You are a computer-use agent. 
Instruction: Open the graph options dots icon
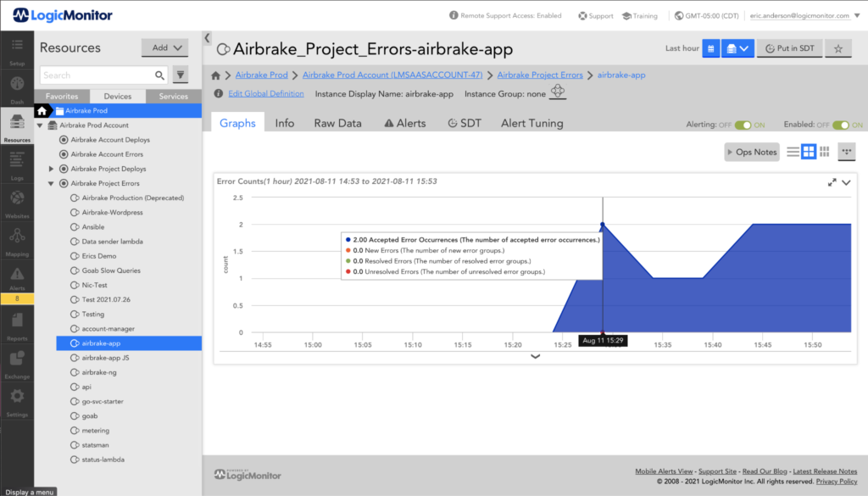(847, 152)
